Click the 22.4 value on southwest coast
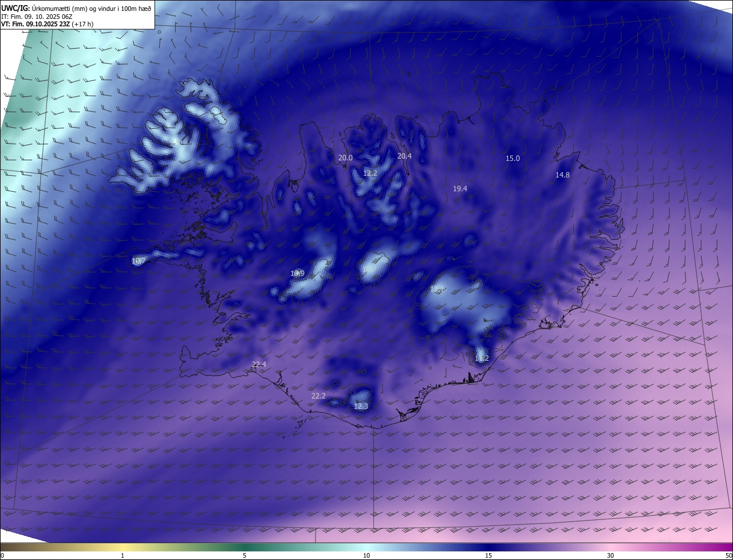 pyautogui.click(x=259, y=365)
